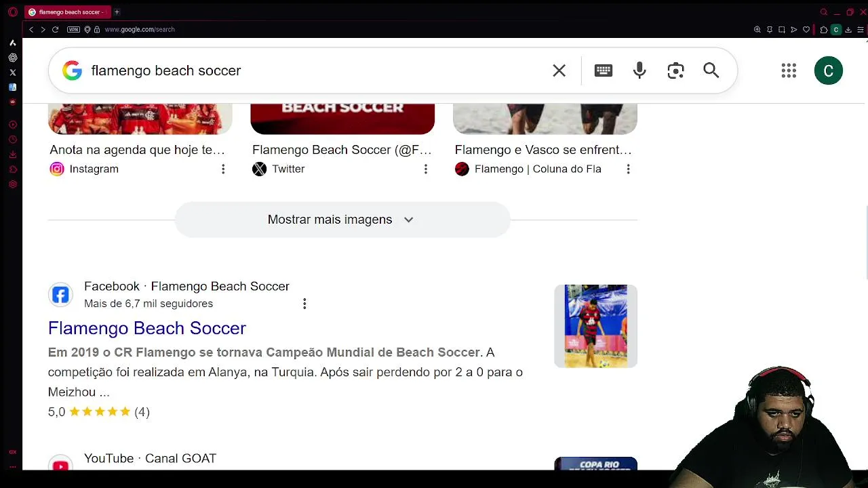
Task: Click the site security lock icon
Action: click(x=97, y=30)
